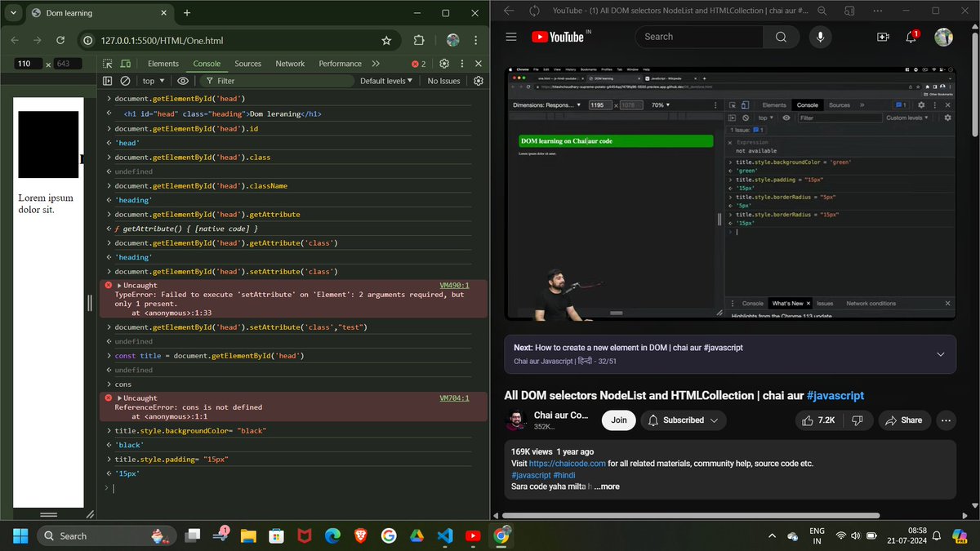980x551 pixels.
Task: Expand the Uncaught TypeError message triangle
Action: pyautogui.click(x=120, y=286)
